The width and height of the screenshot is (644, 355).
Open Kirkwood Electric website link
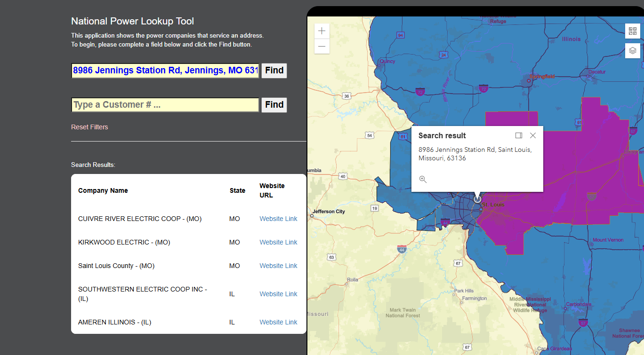[x=278, y=242]
